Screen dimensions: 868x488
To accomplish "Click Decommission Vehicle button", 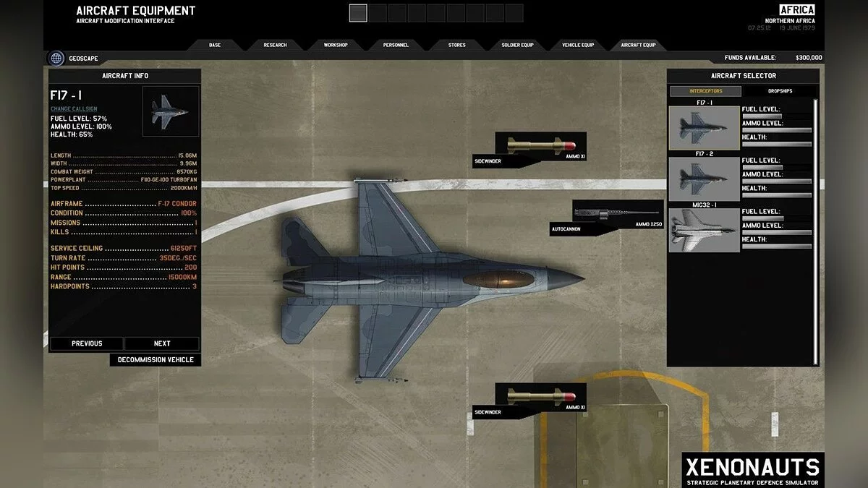I will [x=156, y=359].
